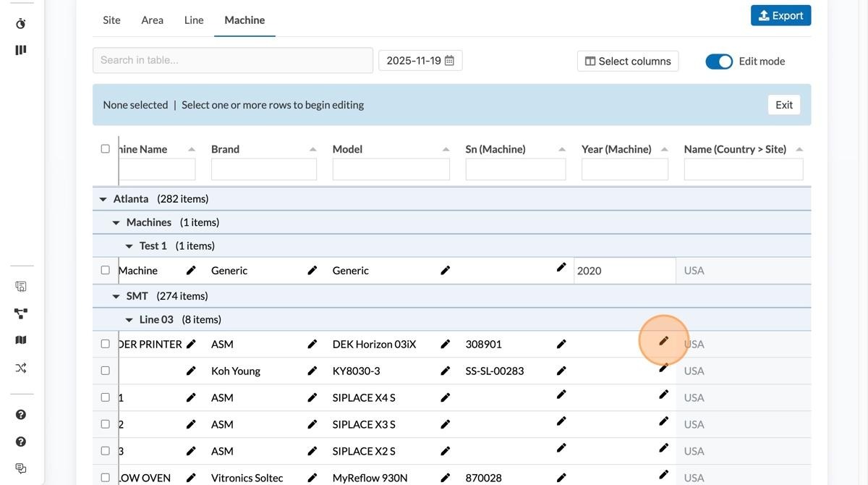Edit the Brand cell for Koh Young
This screenshot has width=868, height=485.
click(312, 371)
